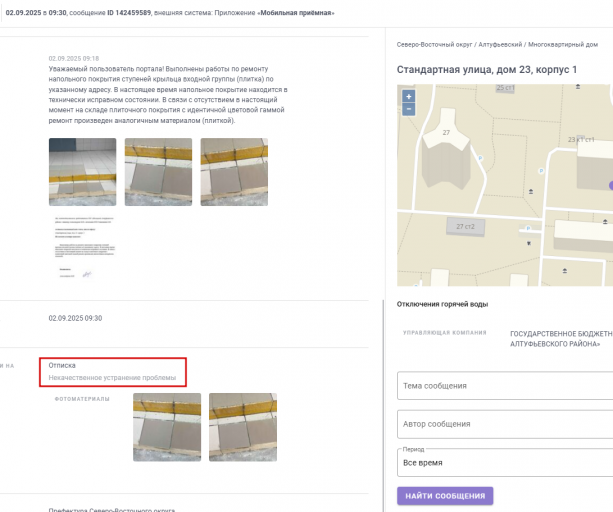This screenshot has height=512, width=613.
Task: Click Некачественное устранение проблемы text
Action: pos(112,378)
